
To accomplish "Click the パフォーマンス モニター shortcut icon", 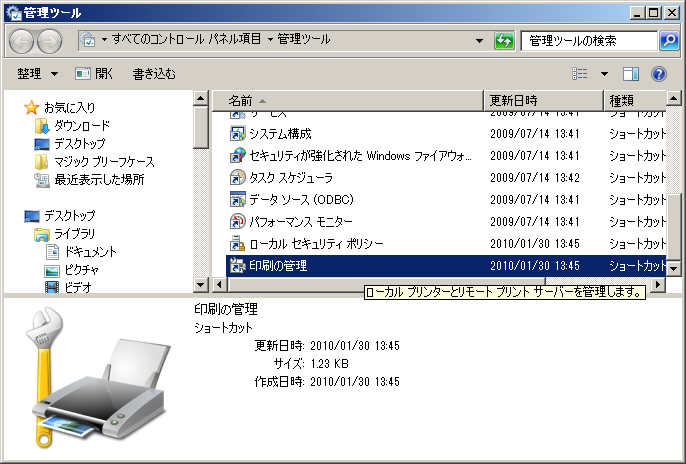I will click(238, 221).
